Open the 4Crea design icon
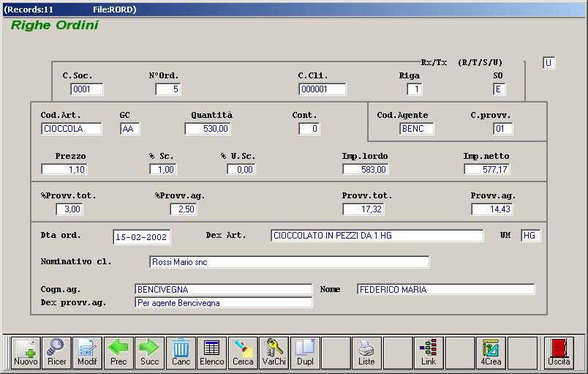This screenshot has width=588, height=374. pyautogui.click(x=491, y=353)
